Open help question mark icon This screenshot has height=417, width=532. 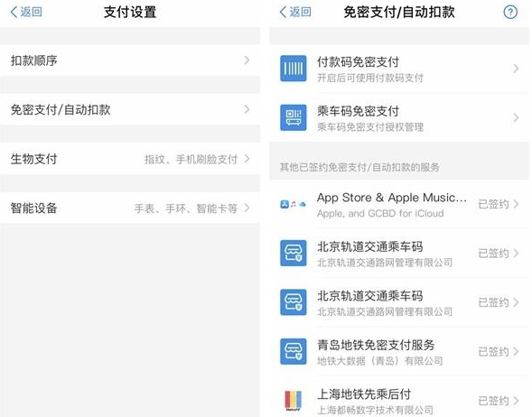pos(510,13)
